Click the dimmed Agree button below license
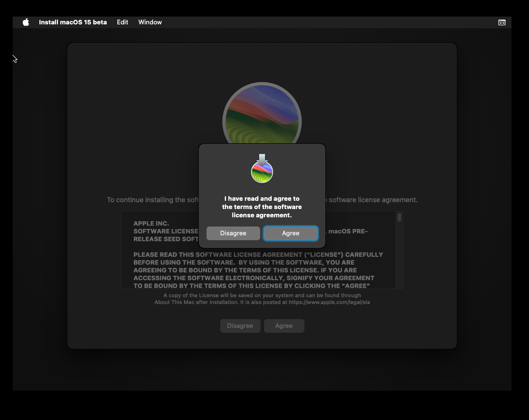Screen dimensions: 529x420 click(x=284, y=326)
